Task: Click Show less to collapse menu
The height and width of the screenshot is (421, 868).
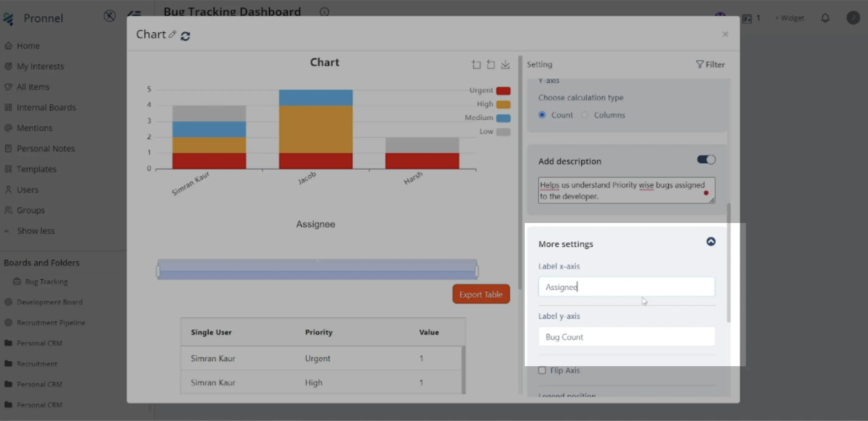Action: point(36,231)
